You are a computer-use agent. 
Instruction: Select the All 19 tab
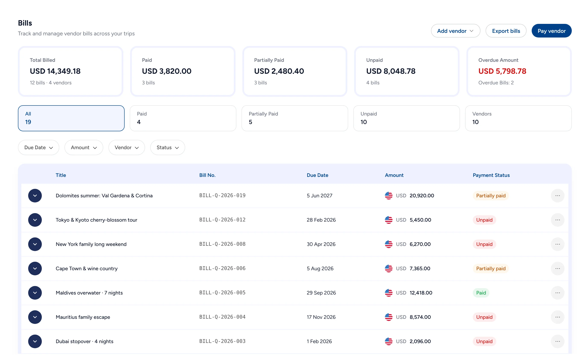coord(71,118)
